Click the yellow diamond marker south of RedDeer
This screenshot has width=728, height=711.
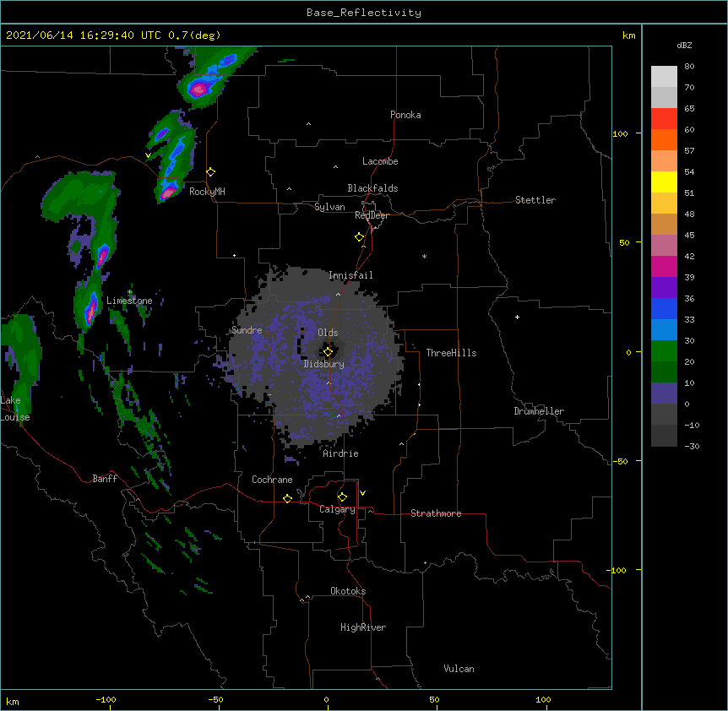(360, 236)
